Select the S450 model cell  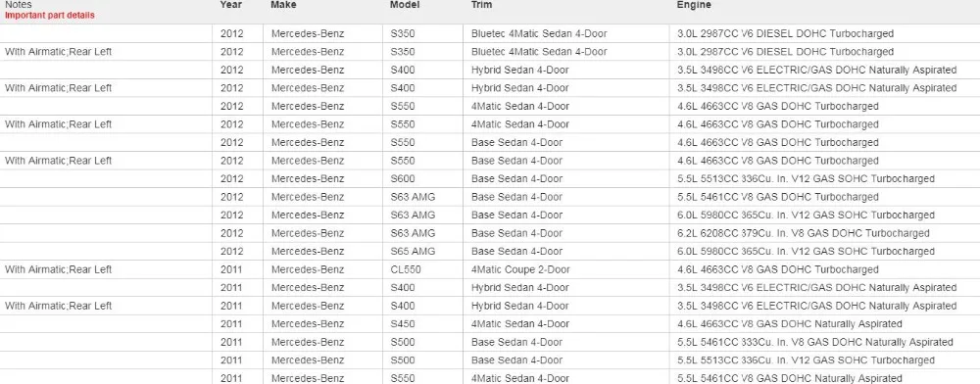coord(402,323)
